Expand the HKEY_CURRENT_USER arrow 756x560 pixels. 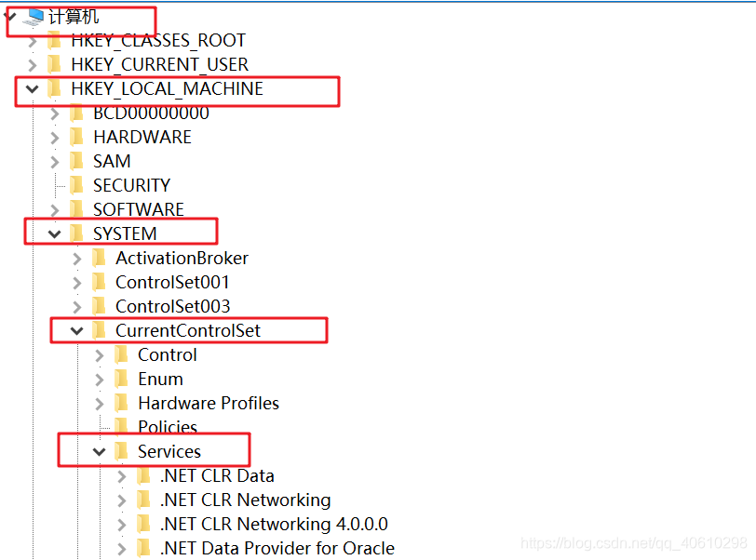pos(33,65)
